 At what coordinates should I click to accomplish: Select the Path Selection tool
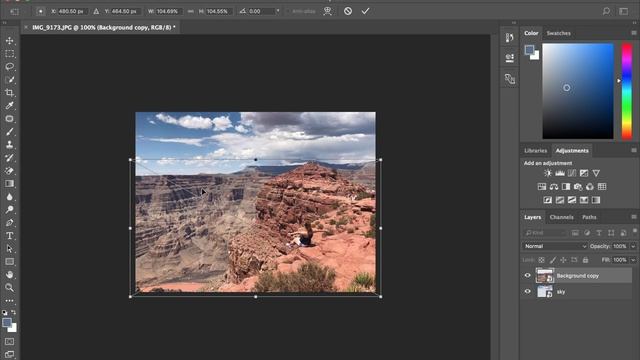[9, 249]
